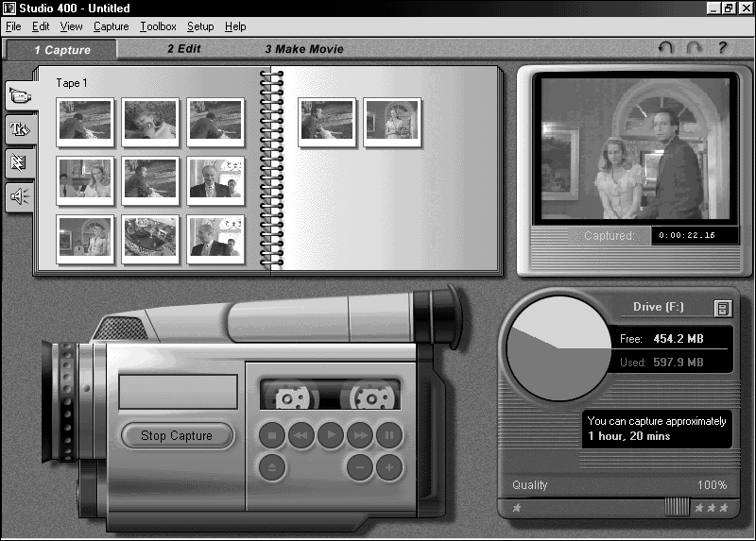This screenshot has height=541, width=756.
Task: Click the Used 597.9 MB readout
Action: coord(662,363)
